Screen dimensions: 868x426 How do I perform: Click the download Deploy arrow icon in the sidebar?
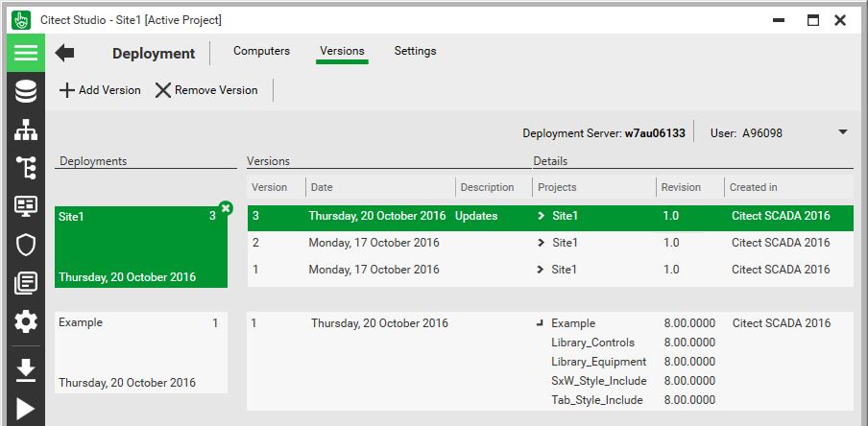[26, 368]
